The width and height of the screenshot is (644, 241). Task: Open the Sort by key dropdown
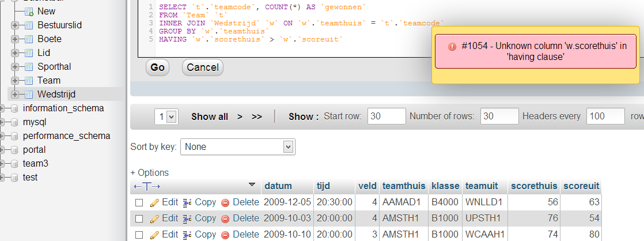(237, 147)
